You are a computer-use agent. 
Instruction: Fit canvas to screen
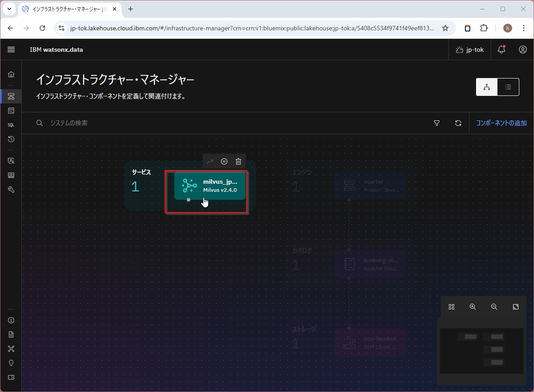(516, 307)
